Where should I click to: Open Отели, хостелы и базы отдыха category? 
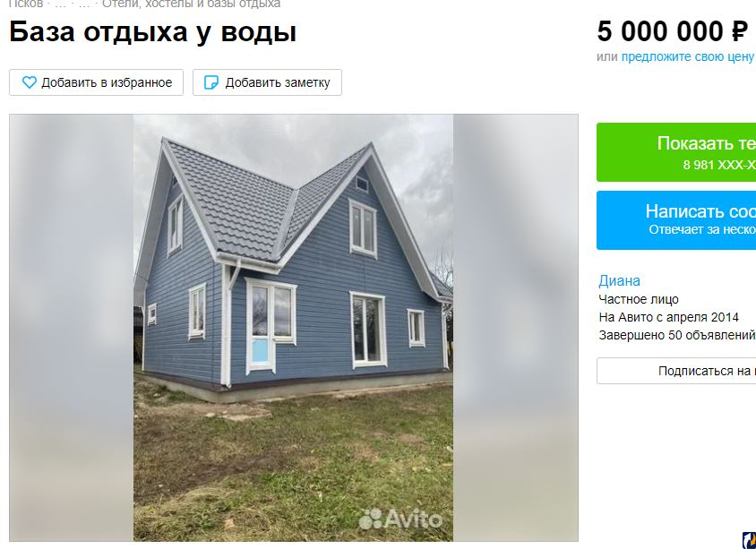[191, 4]
